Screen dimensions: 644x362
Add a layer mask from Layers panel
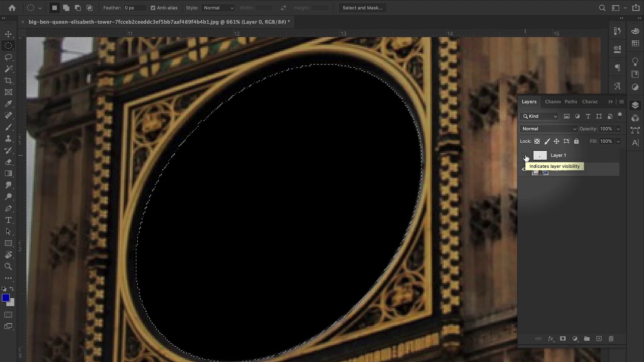click(562, 339)
